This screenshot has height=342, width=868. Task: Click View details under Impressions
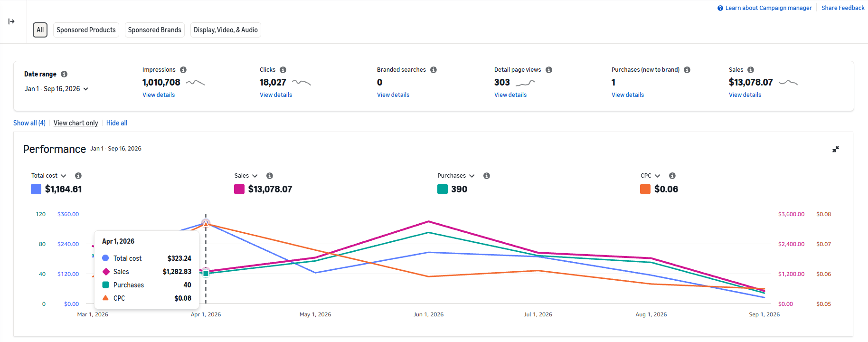pos(159,95)
